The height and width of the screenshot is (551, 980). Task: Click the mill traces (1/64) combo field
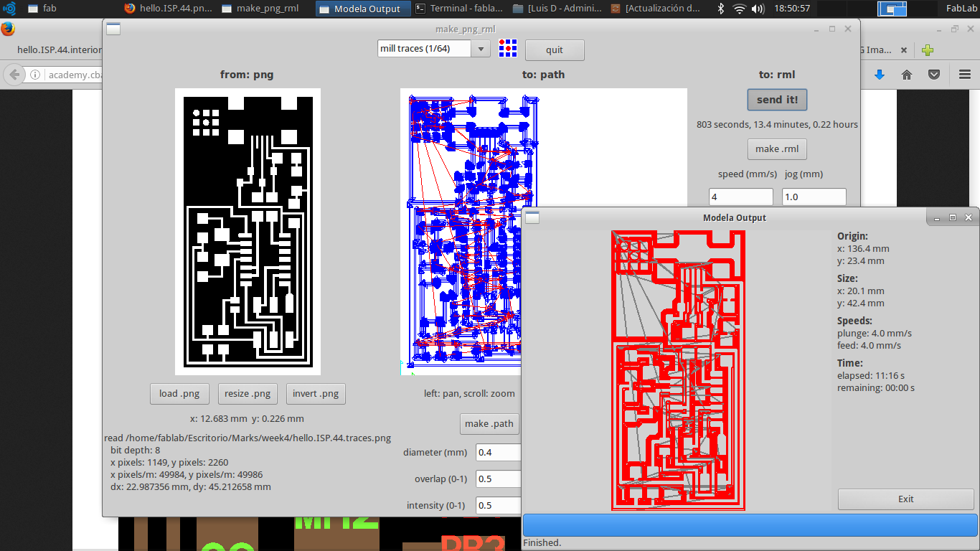click(x=425, y=49)
